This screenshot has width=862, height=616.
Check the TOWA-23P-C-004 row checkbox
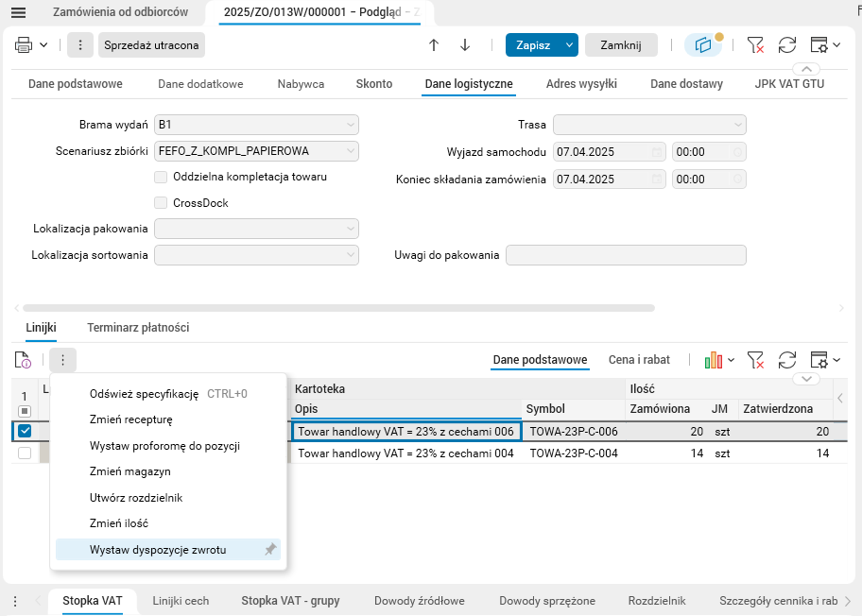coord(25,453)
